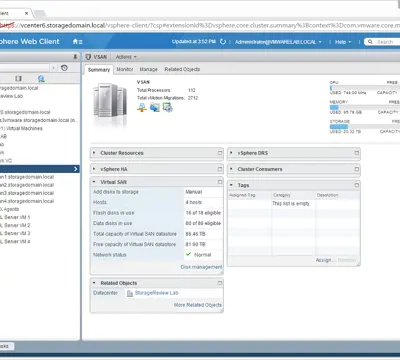
Task: Close the browser tab with the X
Action: tap(26, 13)
